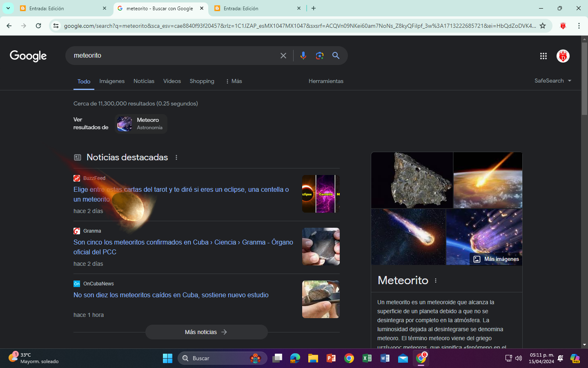Open Chrome profile avatar in toolbar
The height and width of the screenshot is (368, 588).
tap(563, 26)
